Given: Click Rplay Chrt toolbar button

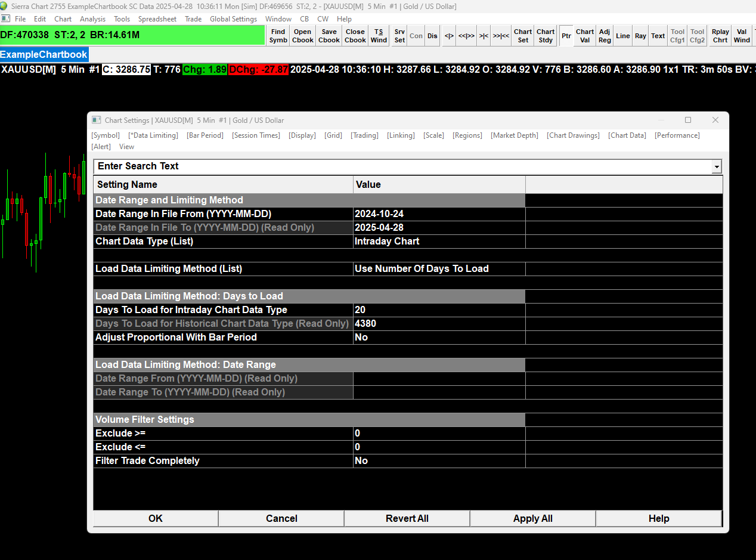Looking at the screenshot, I should (720, 36).
